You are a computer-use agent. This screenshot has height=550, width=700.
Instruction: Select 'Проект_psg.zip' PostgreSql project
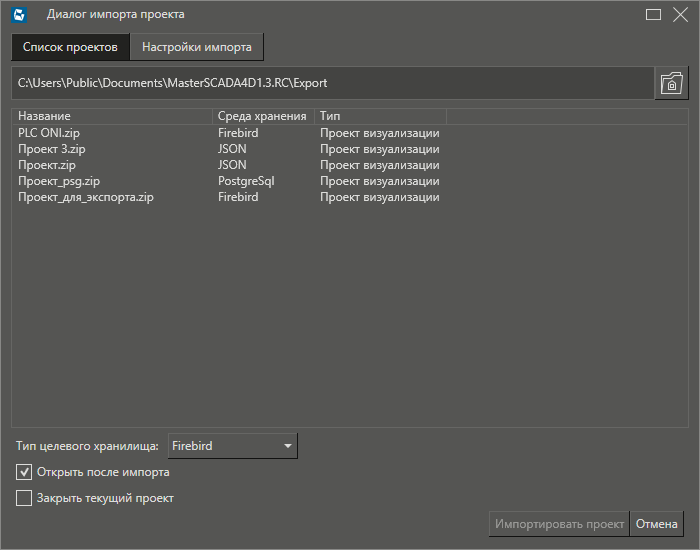click(x=58, y=181)
